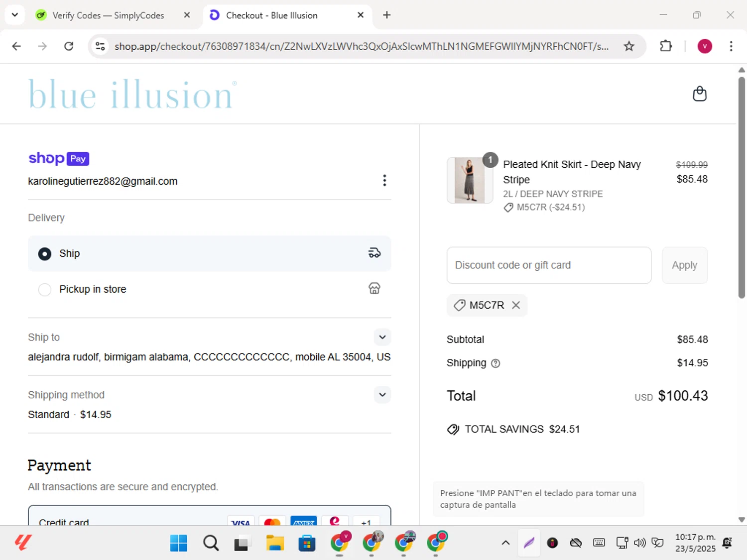Open the Windows Start menu
This screenshot has width=747, height=560.
[x=178, y=543]
